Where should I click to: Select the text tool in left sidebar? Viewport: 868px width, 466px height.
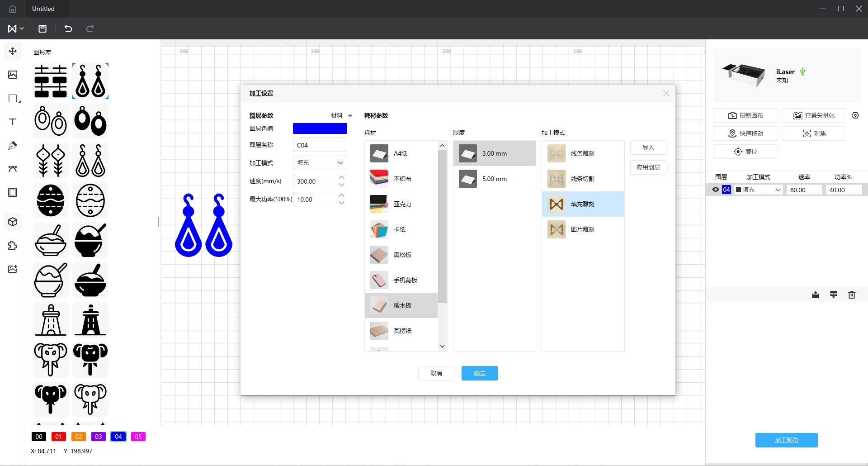(x=13, y=122)
